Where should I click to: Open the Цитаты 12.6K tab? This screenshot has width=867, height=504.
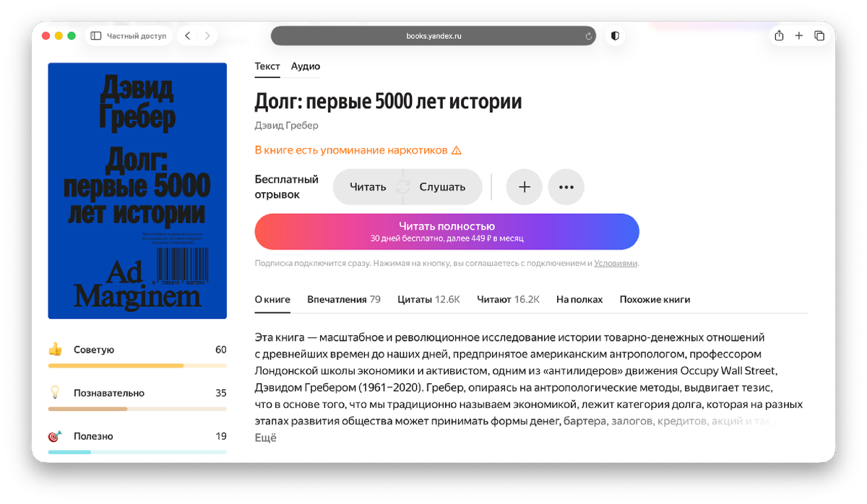[x=428, y=299]
